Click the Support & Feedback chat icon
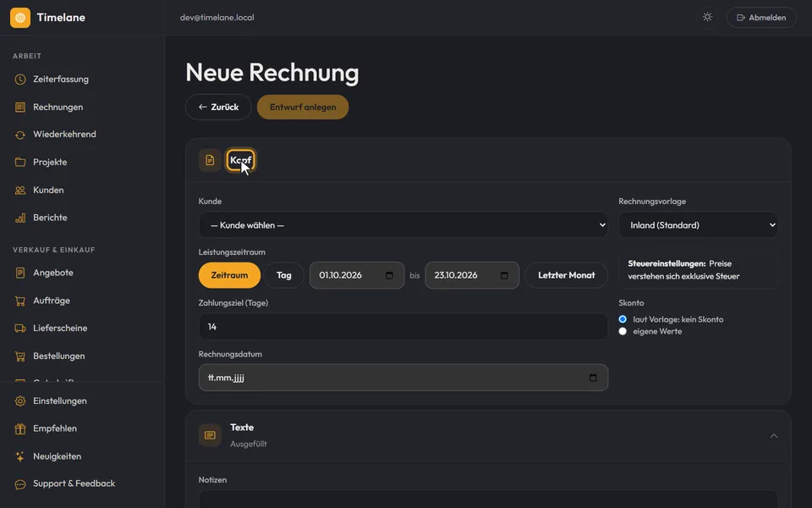812x508 pixels. [x=20, y=484]
